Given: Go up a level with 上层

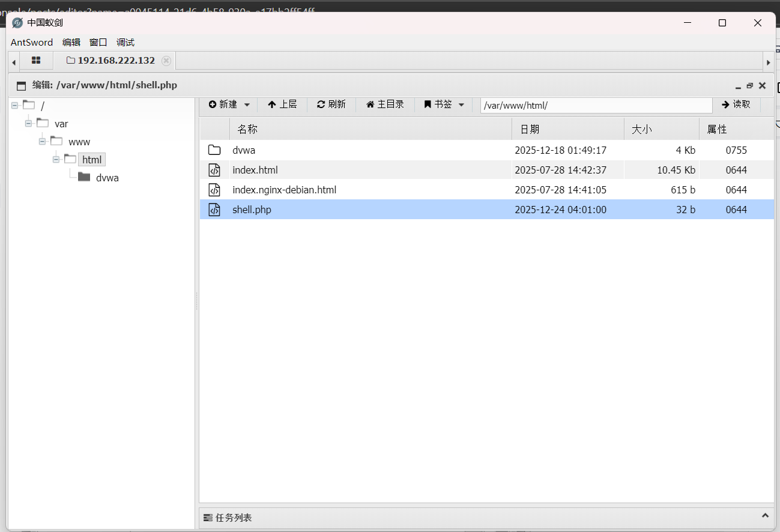Looking at the screenshot, I should point(282,104).
